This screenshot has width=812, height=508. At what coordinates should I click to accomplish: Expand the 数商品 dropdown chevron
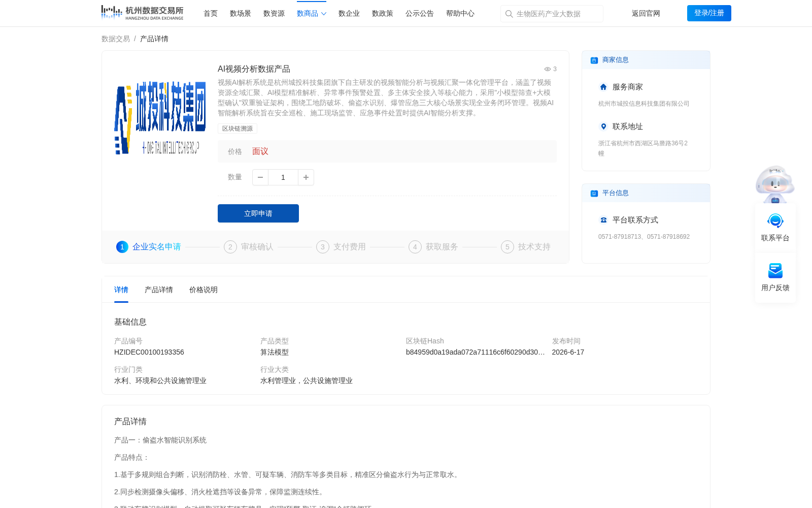[324, 14]
